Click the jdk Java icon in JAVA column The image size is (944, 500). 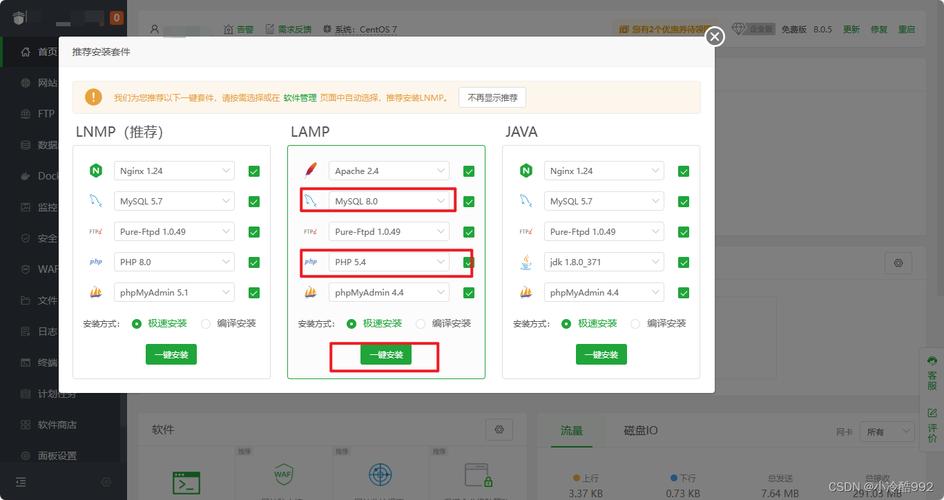coord(526,262)
